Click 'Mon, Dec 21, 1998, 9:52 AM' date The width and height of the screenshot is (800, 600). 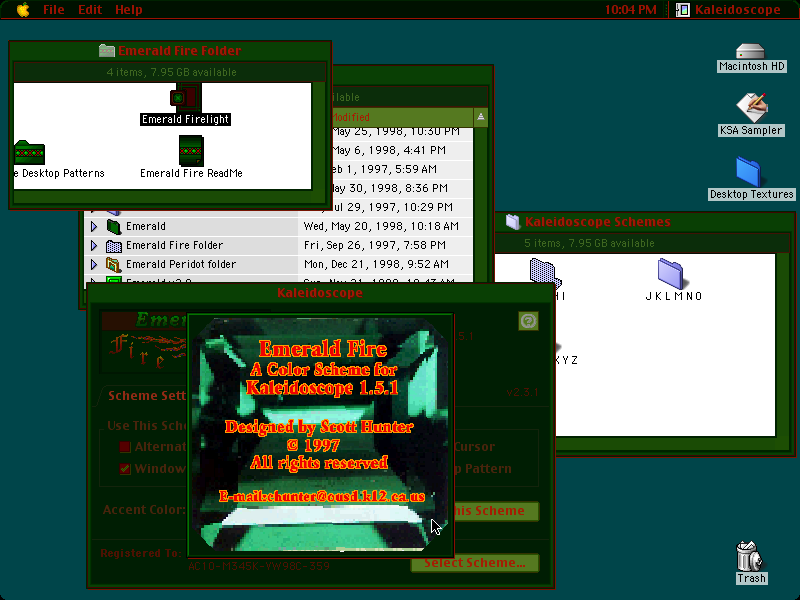click(376, 264)
